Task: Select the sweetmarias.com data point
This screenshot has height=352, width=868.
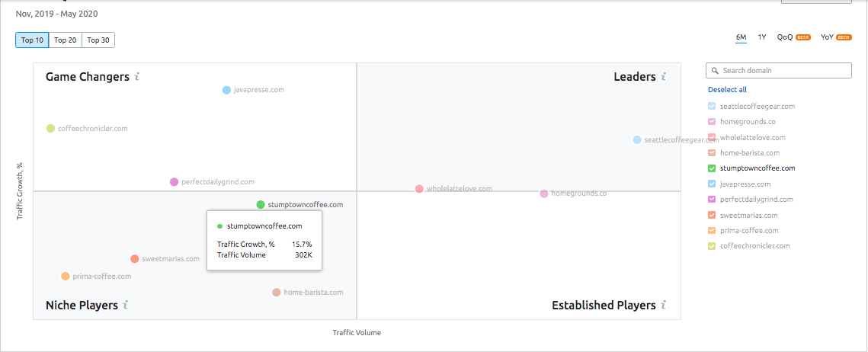Action: tap(135, 259)
